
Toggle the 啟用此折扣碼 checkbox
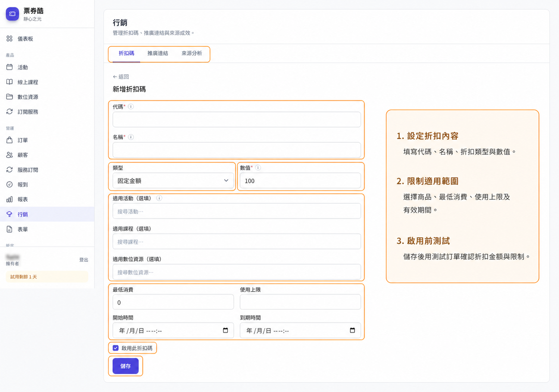(x=116, y=348)
